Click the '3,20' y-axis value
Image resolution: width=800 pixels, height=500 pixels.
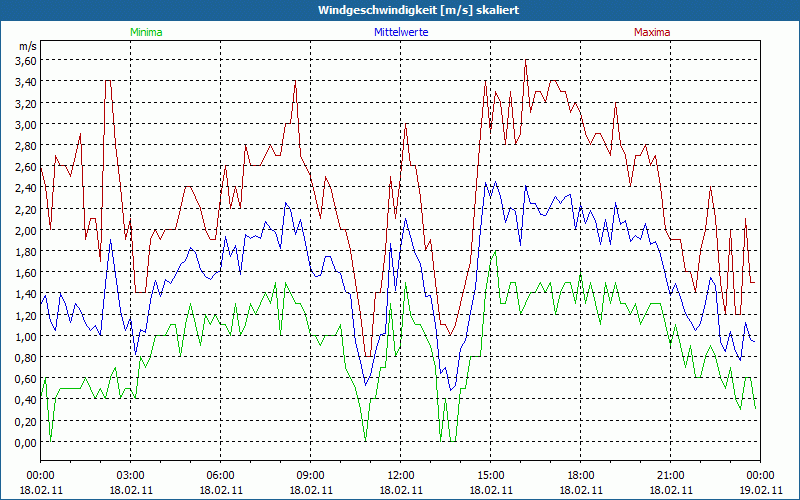[26, 103]
